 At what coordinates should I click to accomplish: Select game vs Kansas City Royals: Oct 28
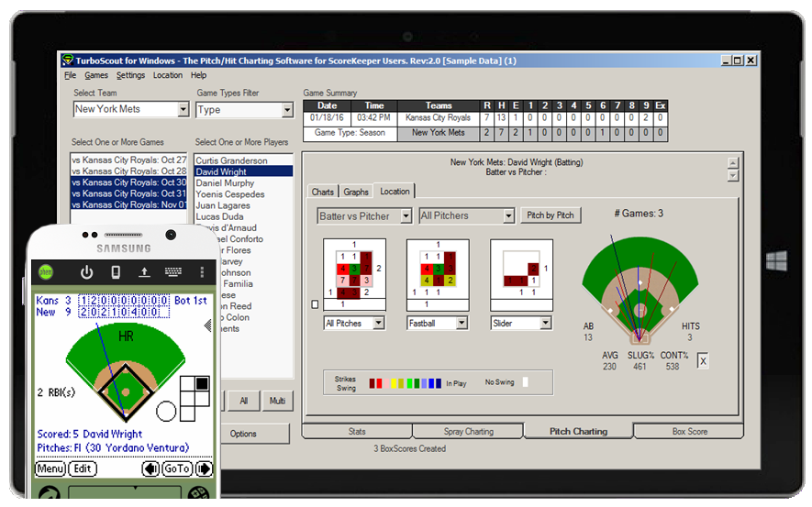click(128, 171)
